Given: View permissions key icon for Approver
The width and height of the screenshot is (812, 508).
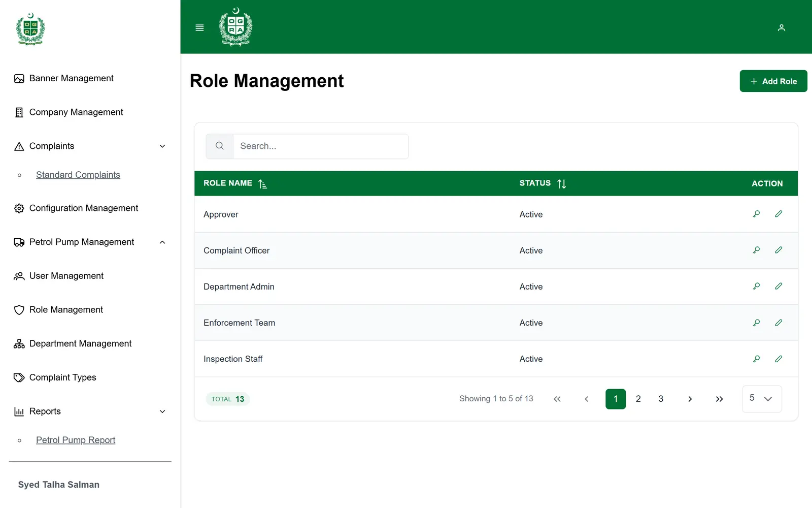Looking at the screenshot, I should (x=756, y=214).
